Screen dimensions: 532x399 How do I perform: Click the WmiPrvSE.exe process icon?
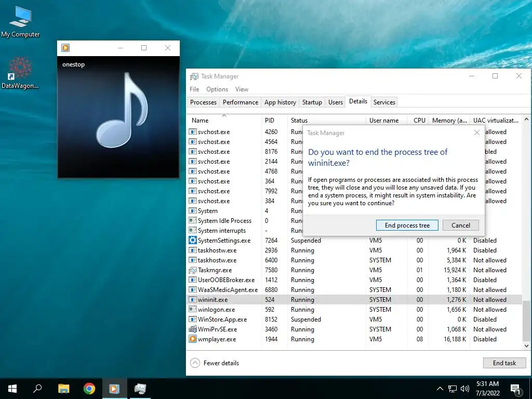[x=193, y=329]
